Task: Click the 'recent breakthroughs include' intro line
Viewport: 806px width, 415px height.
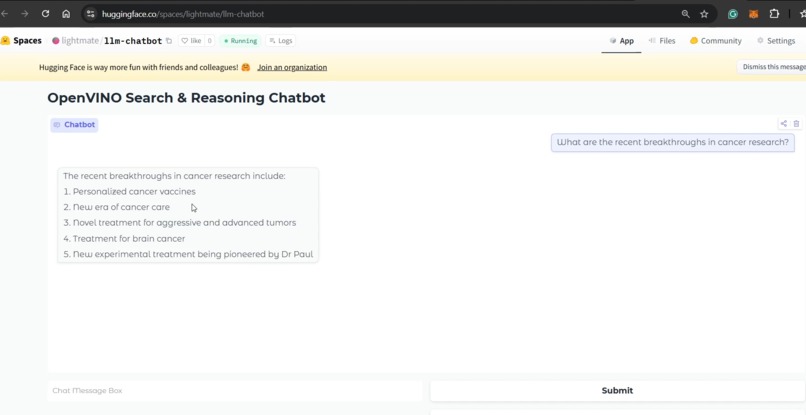Action: (174, 176)
